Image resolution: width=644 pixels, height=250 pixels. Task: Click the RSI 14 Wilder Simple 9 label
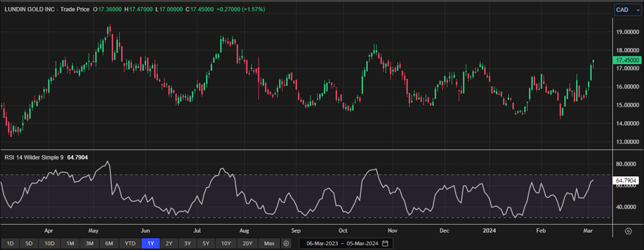tap(34, 157)
